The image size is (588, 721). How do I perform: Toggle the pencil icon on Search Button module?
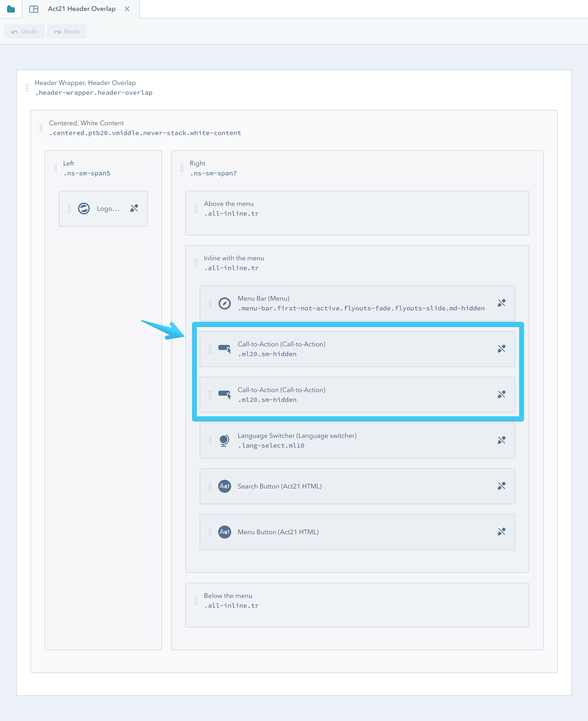[x=501, y=486]
